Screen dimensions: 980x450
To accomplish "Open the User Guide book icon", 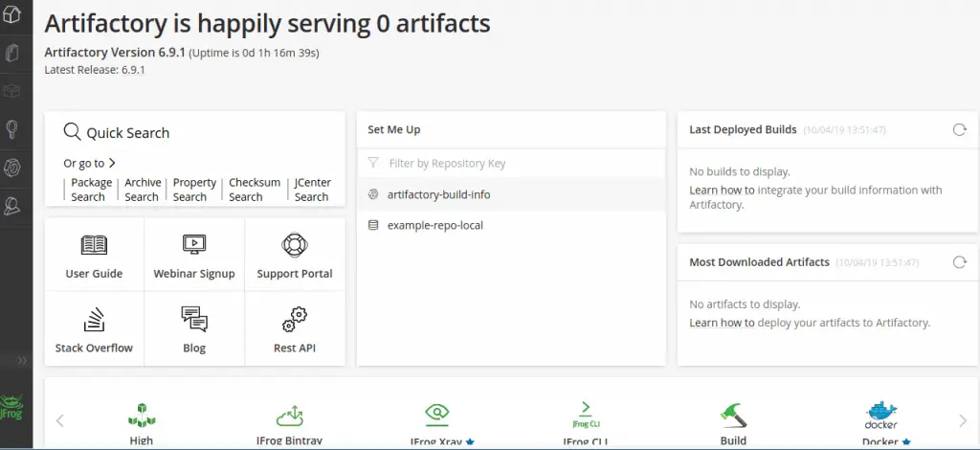I will pyautogui.click(x=94, y=244).
